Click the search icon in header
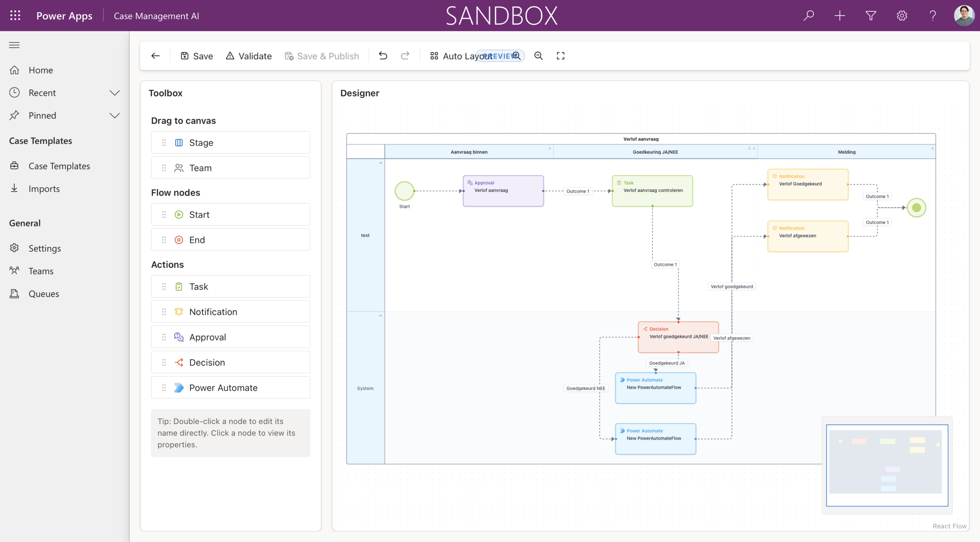This screenshot has width=980, height=542. click(808, 16)
